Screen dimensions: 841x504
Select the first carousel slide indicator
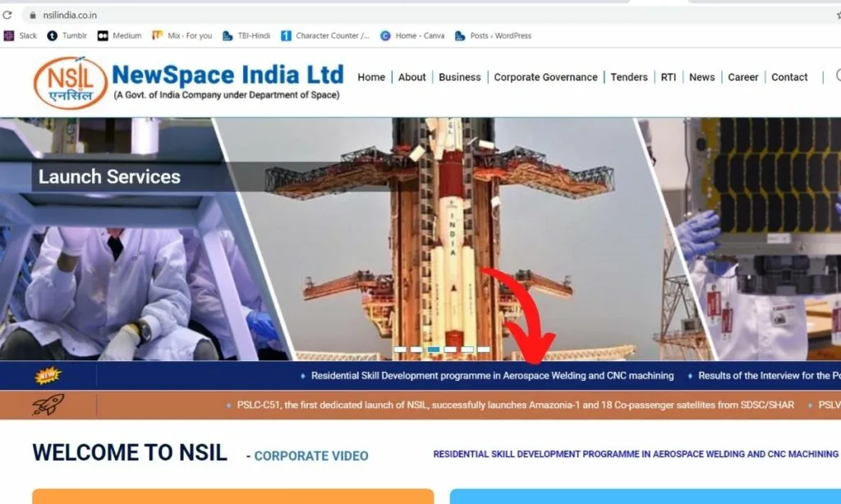(400, 350)
